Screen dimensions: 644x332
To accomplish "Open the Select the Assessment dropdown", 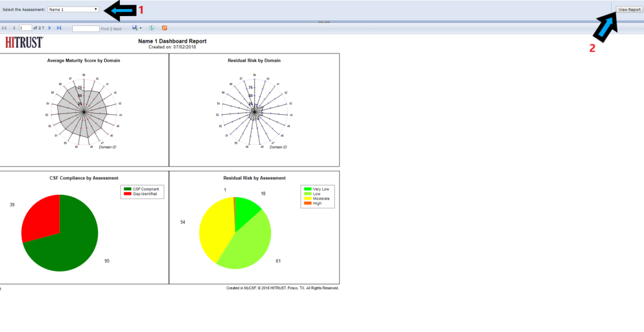I will point(73,9).
